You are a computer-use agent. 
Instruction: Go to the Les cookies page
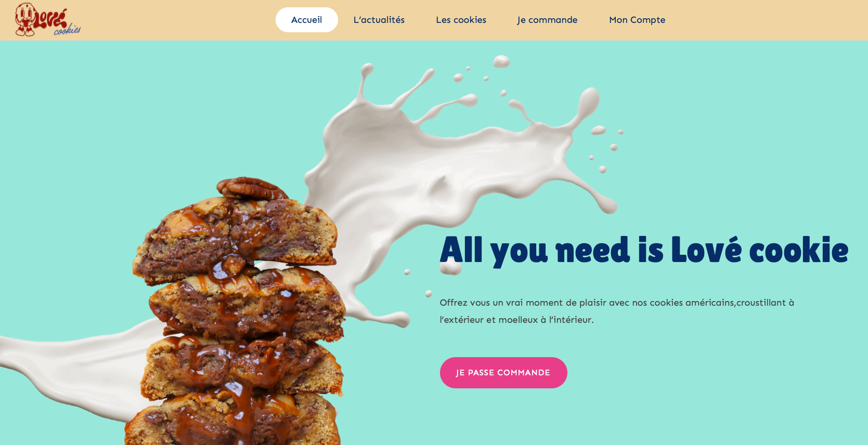[461, 20]
